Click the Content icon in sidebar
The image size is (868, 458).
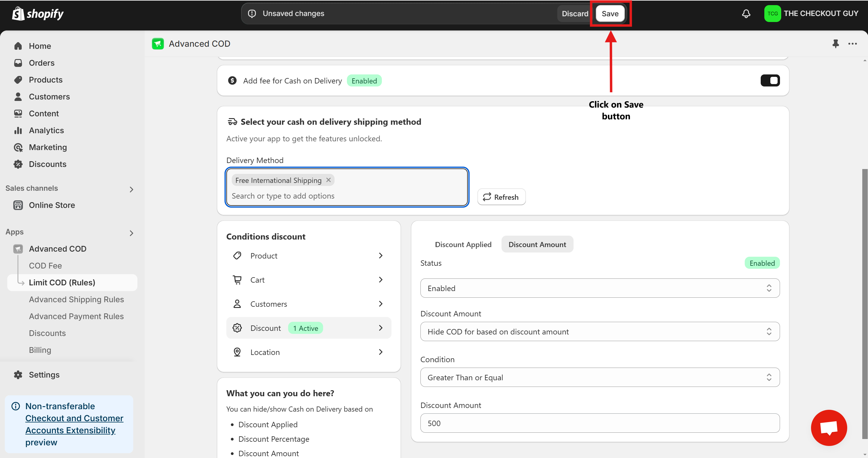coord(18,114)
